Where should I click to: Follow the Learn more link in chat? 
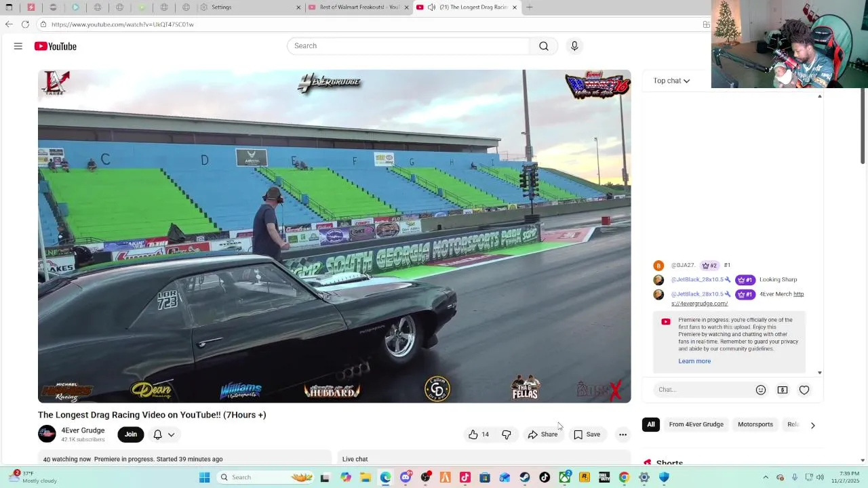coord(694,361)
